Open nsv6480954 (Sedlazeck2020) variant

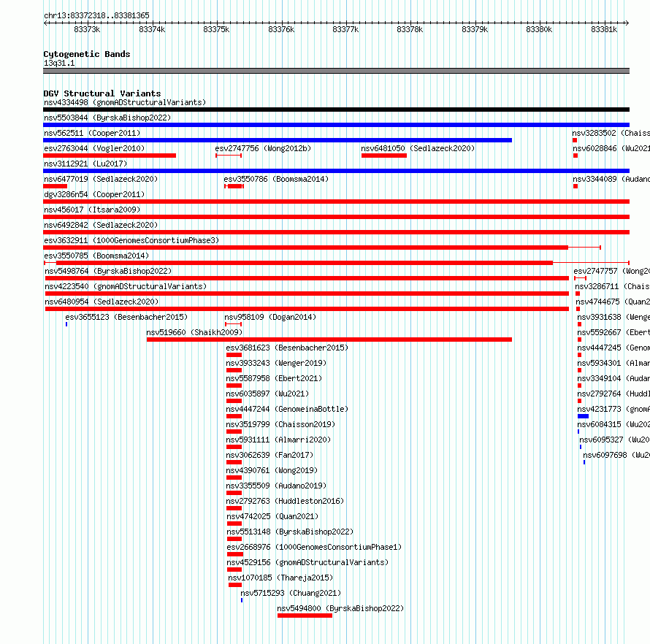(x=102, y=302)
